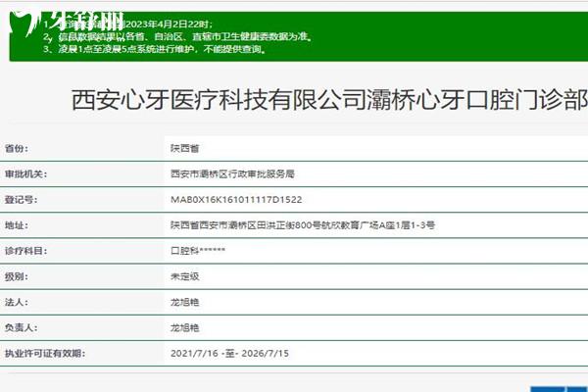Click the 级别 row label
The image size is (588, 392).
[x=16, y=276]
